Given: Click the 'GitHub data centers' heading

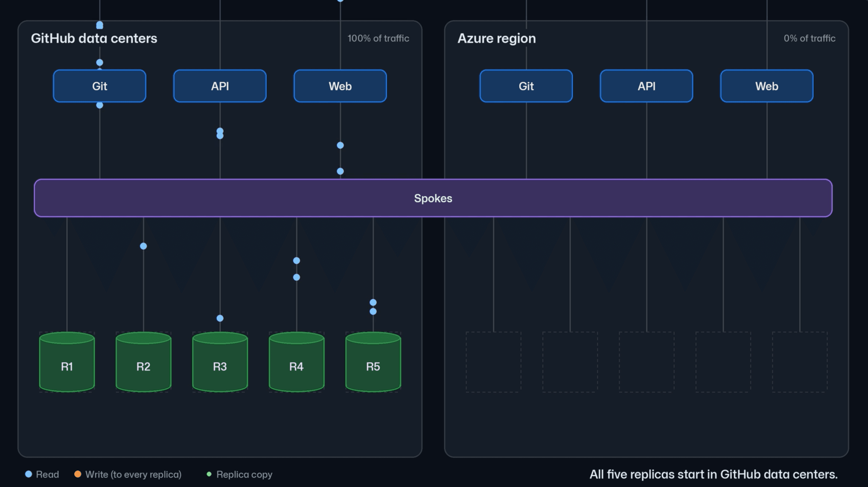Looking at the screenshot, I should [94, 38].
